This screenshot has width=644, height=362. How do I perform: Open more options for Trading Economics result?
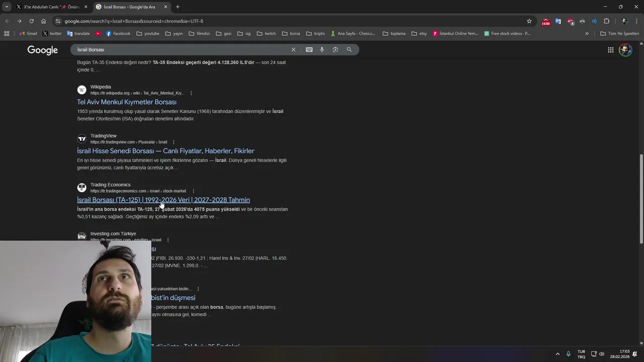point(193,191)
